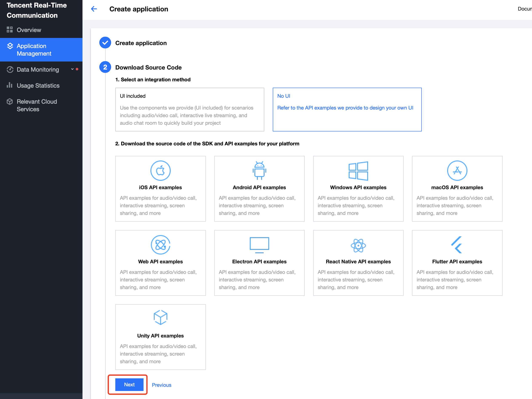This screenshot has width=532, height=399.
Task: Click the macOS App Store icon
Action: pyautogui.click(x=457, y=170)
